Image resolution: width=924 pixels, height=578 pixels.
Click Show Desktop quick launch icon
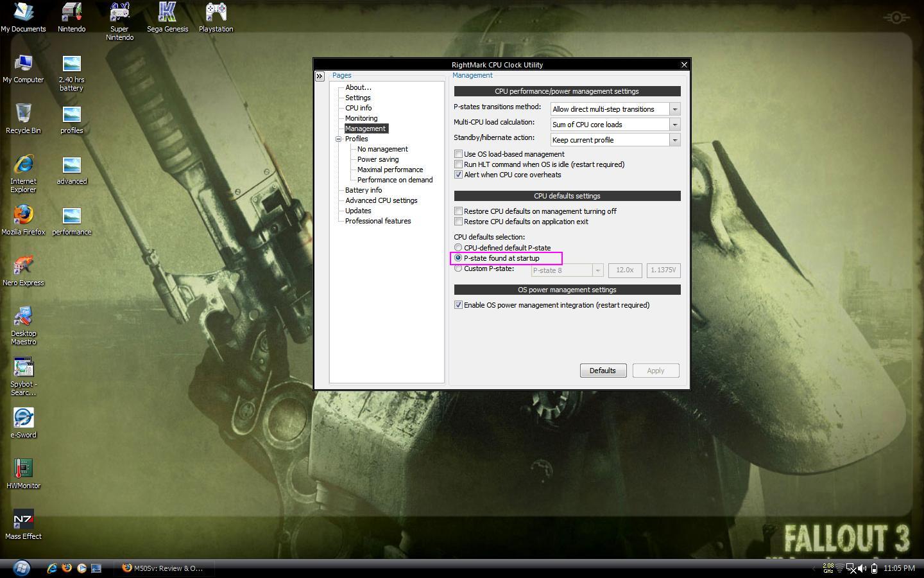click(x=96, y=568)
